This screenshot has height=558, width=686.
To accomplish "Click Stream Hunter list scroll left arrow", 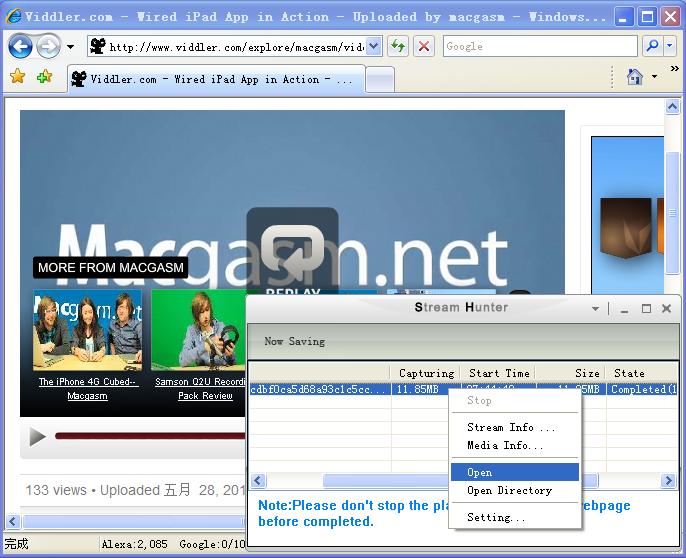I will pyautogui.click(x=258, y=481).
